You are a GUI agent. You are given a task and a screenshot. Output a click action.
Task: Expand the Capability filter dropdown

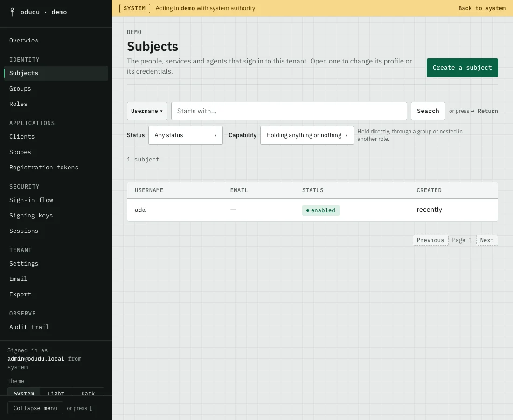(x=307, y=135)
